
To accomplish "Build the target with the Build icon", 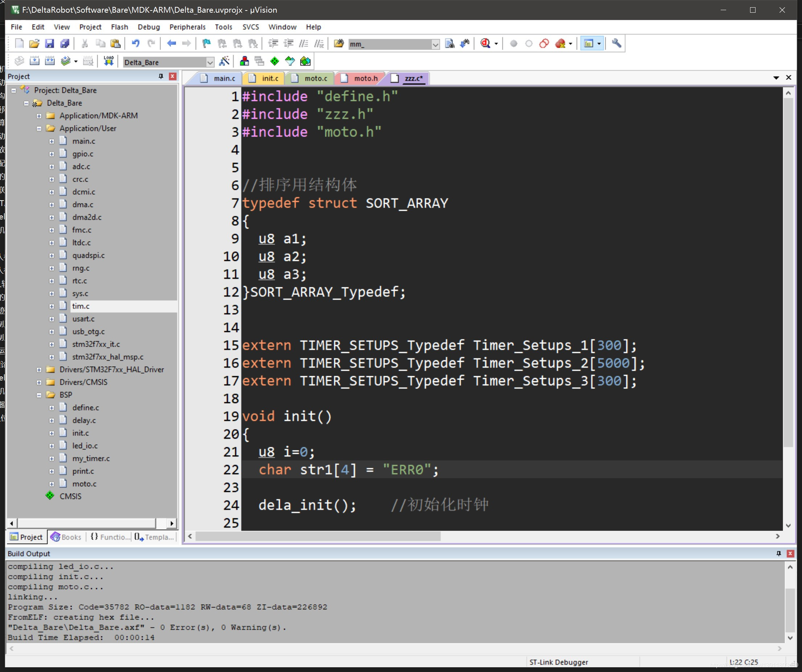I will tap(35, 61).
